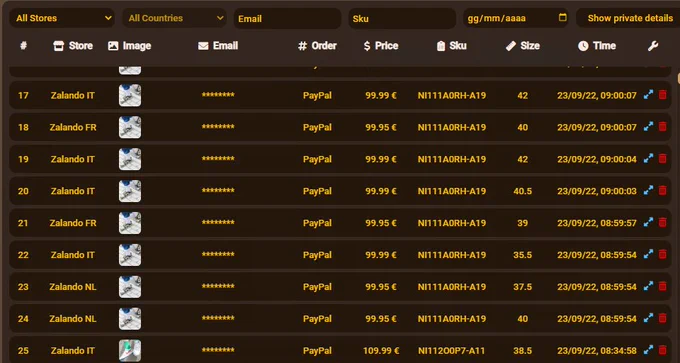Toggle Show private details
Viewport: 680px width, 363px height.
(628, 18)
